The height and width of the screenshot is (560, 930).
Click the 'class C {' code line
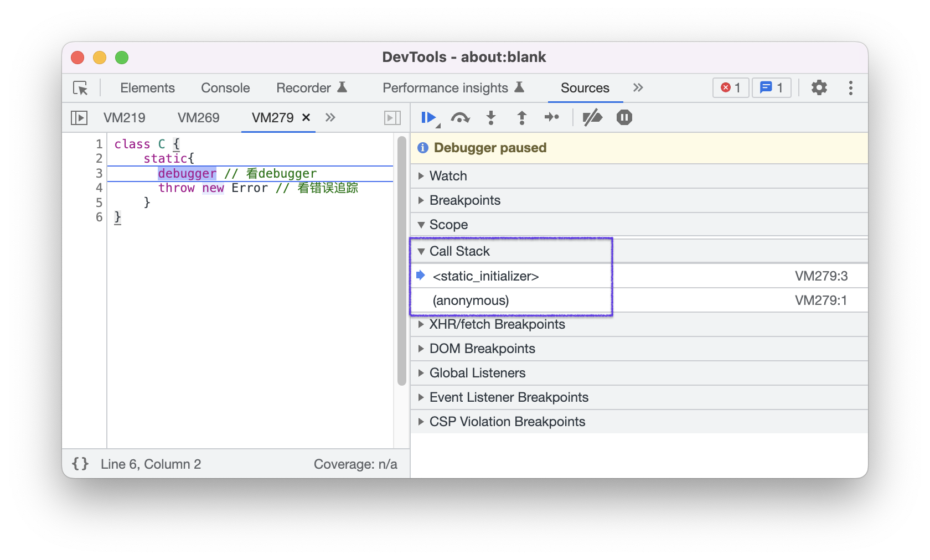147,144
